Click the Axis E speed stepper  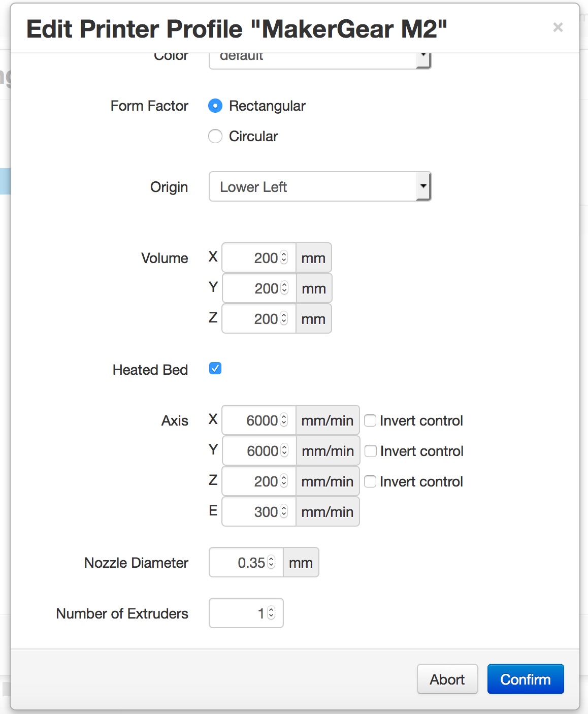click(284, 512)
